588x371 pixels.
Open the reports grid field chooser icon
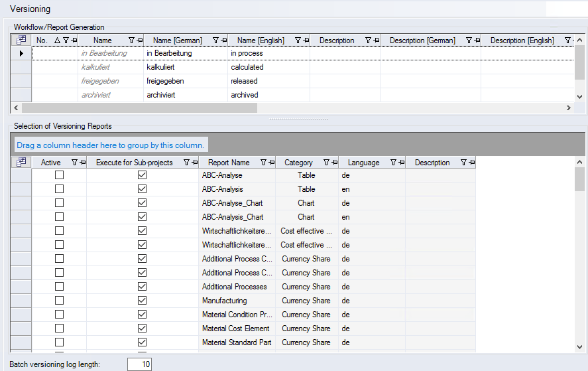pyautogui.click(x=21, y=163)
